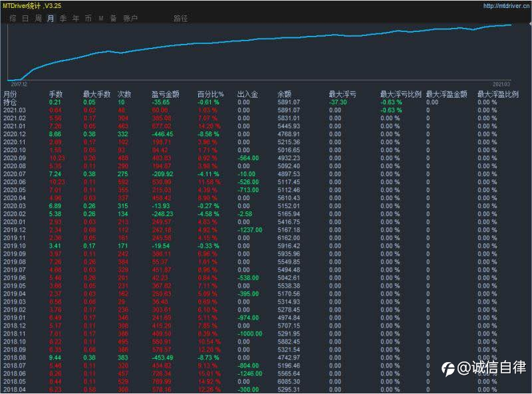Select the 持仓 open positions row label

10,102
